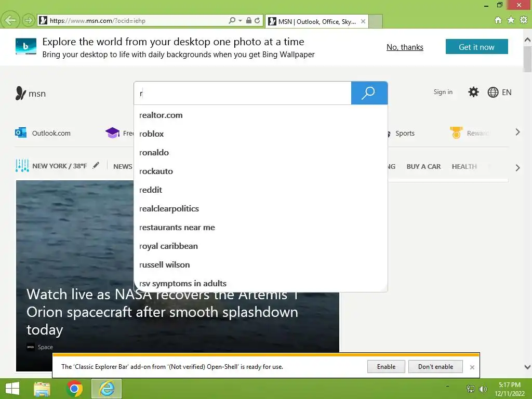Choose the reddit suggestion

[261, 190]
